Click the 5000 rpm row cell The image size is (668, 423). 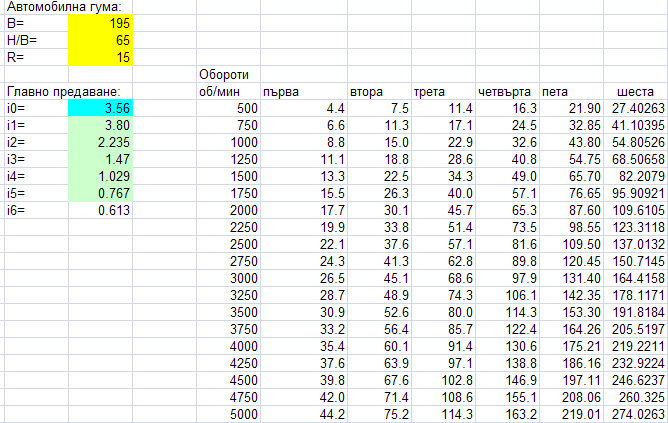click(x=228, y=413)
